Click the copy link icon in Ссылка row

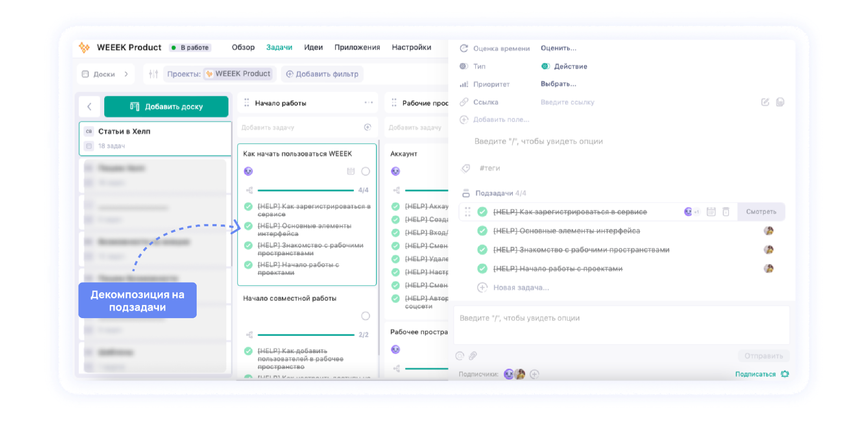(780, 102)
